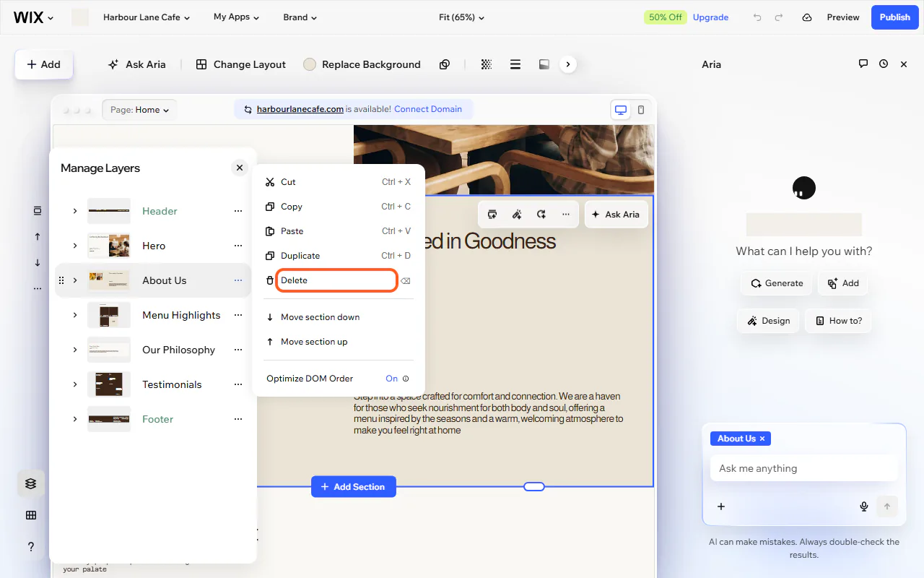Screen dimensions: 924x578
Task: Click the Generate suggestion in Aria
Action: [x=777, y=283]
